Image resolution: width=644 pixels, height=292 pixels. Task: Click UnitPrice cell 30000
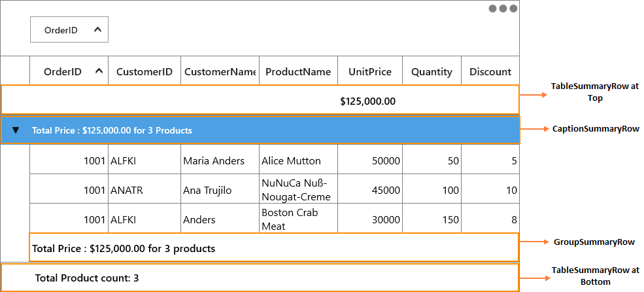tap(370, 219)
